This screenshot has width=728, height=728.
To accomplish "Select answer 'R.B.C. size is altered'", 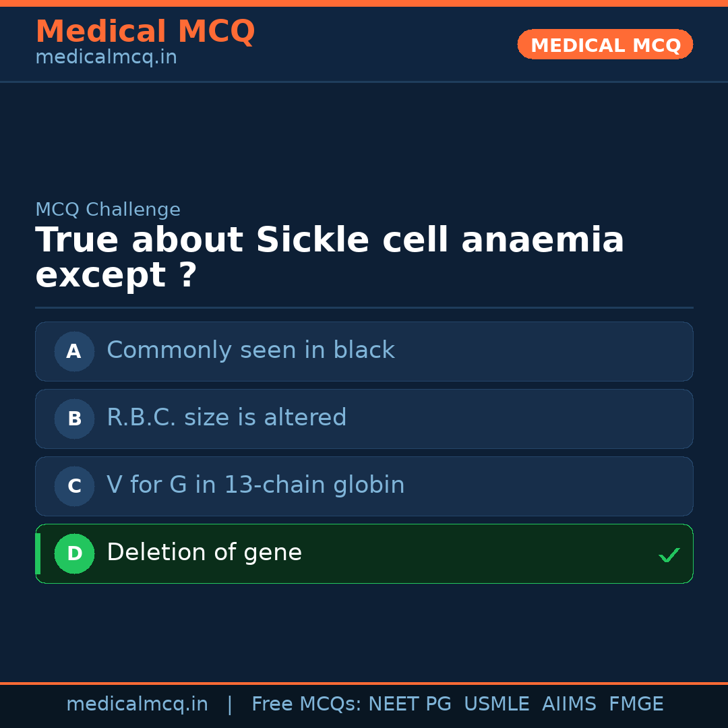I will [226, 418].
